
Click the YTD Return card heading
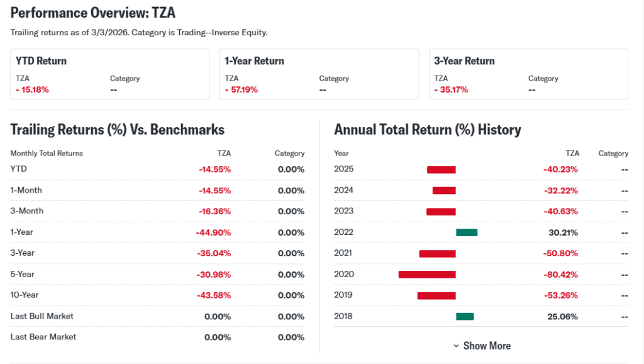[42, 61]
